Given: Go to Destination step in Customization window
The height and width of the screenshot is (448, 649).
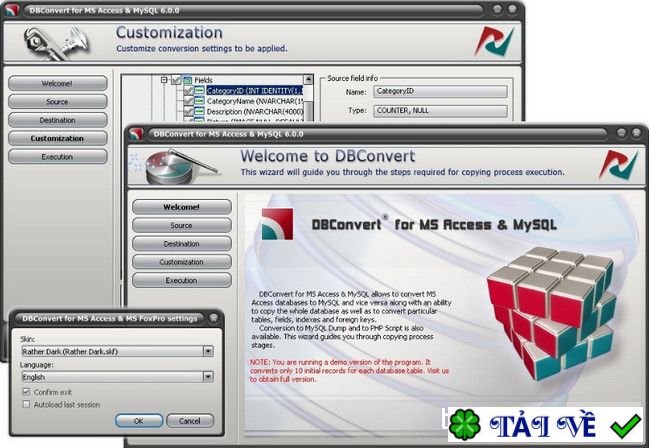Looking at the screenshot, I should pos(58,120).
